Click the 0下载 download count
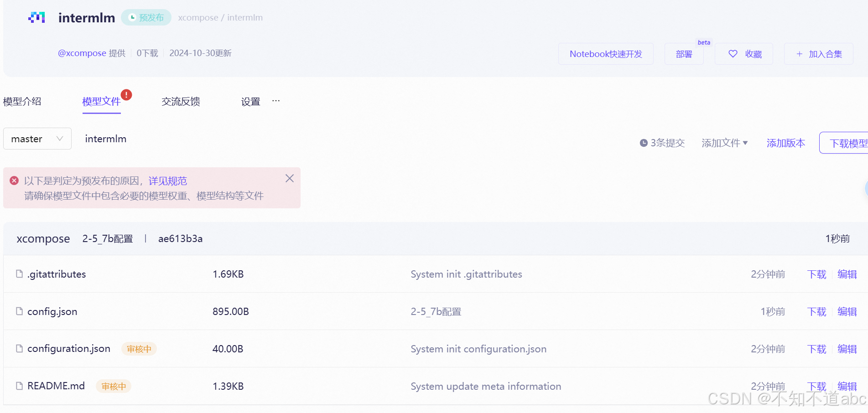The height and width of the screenshot is (413, 868). [147, 53]
